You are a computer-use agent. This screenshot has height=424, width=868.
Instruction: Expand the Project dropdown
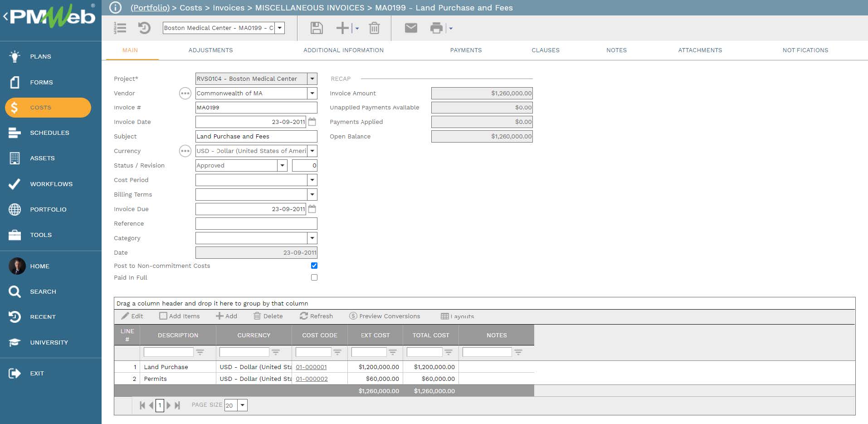click(x=312, y=79)
